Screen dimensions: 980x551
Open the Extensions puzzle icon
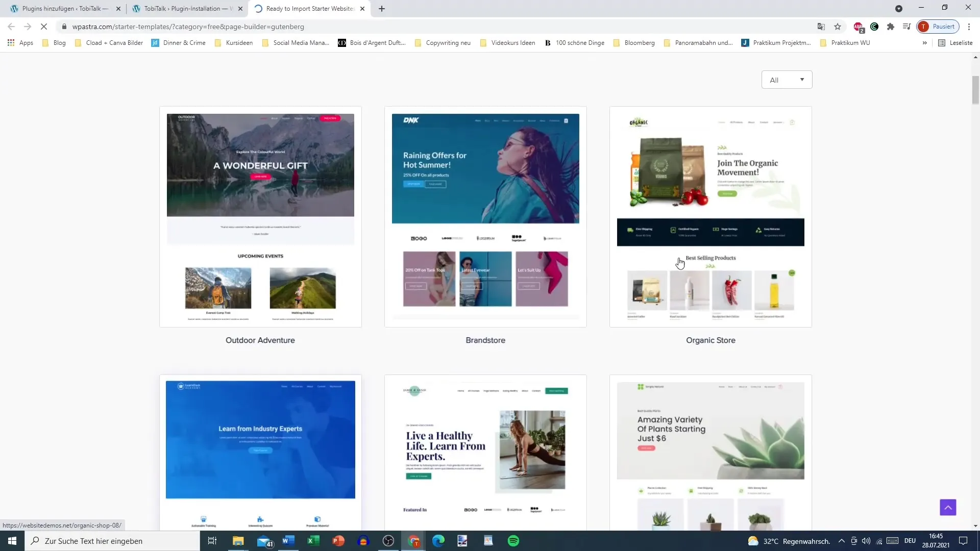pyautogui.click(x=891, y=27)
